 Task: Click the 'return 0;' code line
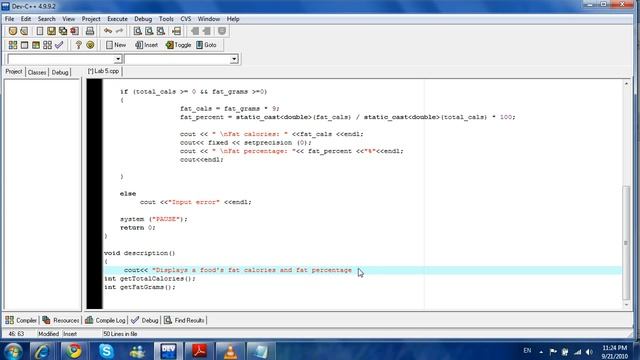tap(138, 228)
